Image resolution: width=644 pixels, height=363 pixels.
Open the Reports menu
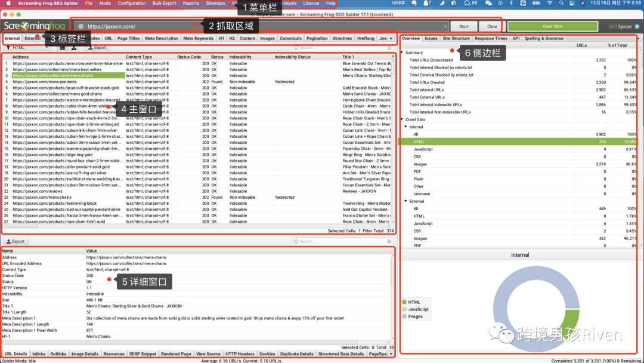point(191,4)
